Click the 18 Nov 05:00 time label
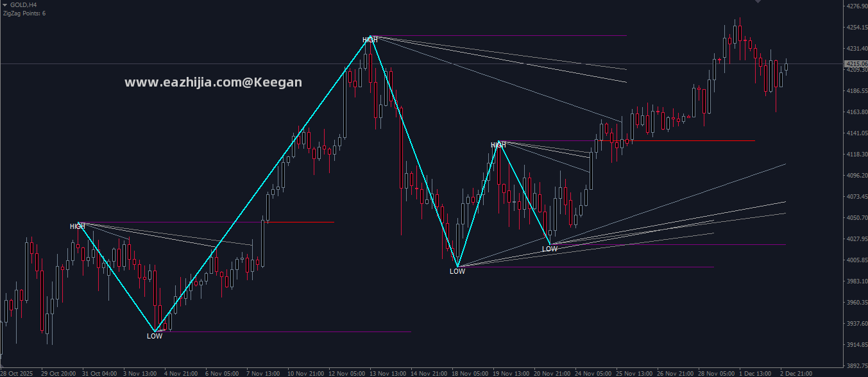 [x=470, y=373]
